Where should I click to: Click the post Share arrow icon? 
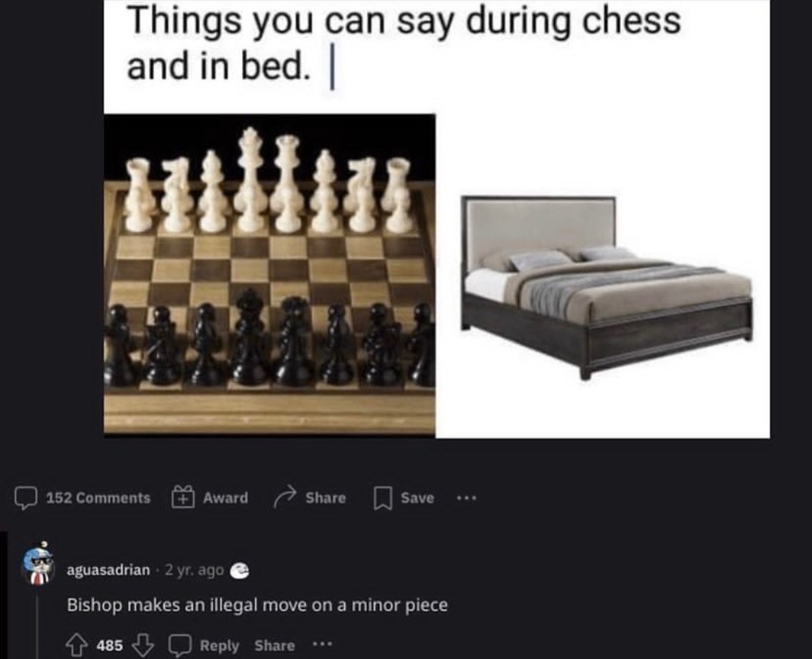click(x=285, y=497)
